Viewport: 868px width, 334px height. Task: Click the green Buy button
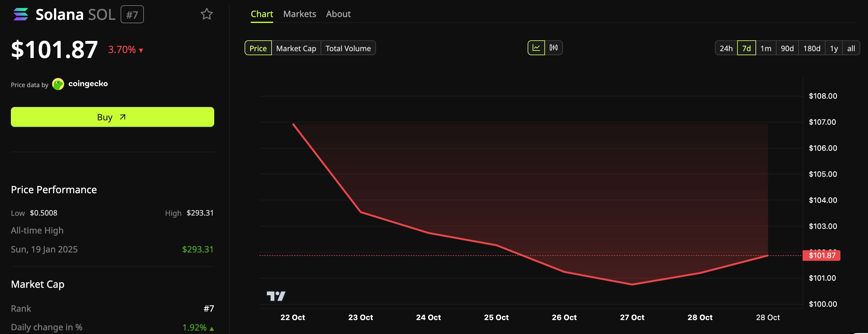click(113, 117)
